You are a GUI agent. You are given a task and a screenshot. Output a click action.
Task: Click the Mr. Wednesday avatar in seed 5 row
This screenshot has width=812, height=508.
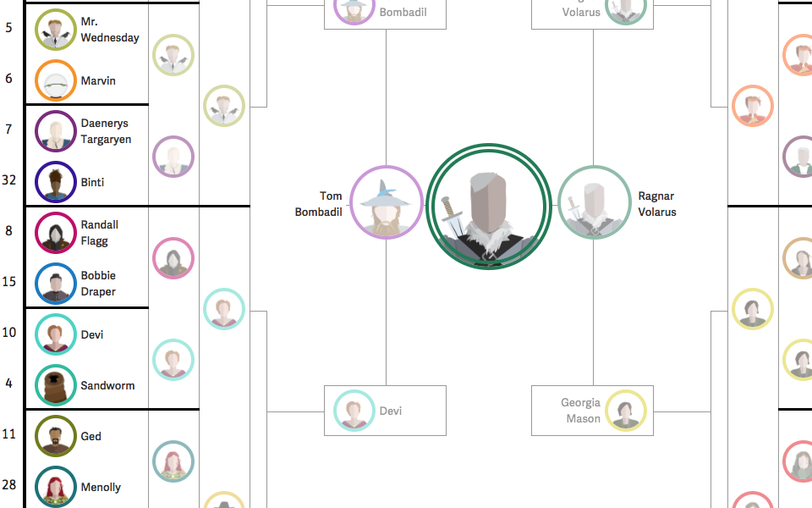56,30
